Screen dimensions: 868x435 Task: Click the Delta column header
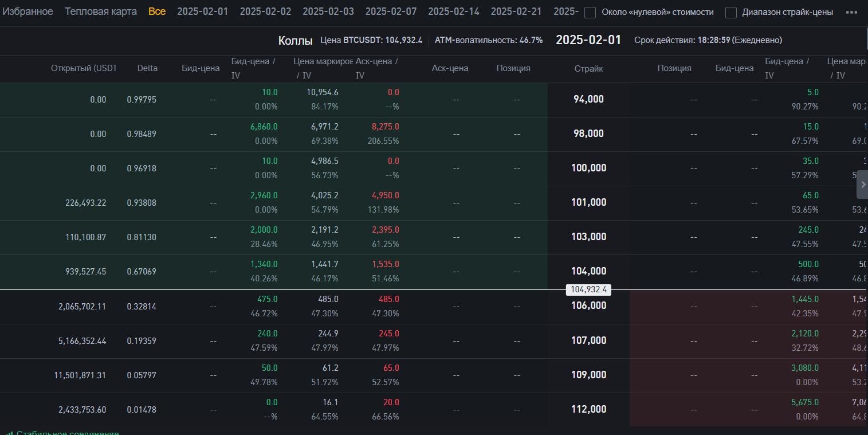pos(147,68)
